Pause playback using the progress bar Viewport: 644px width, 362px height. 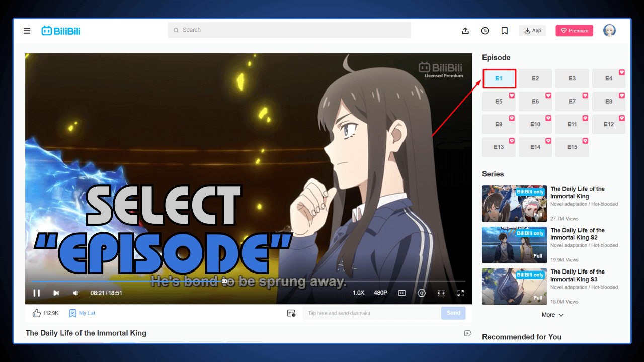(36, 293)
